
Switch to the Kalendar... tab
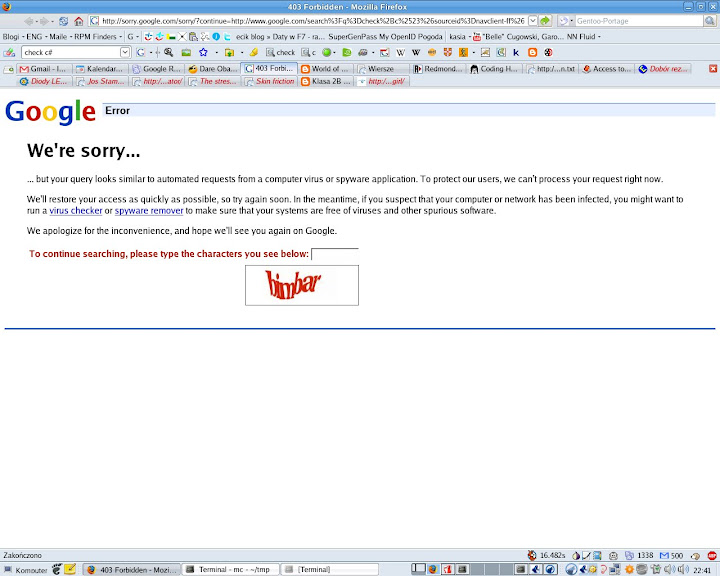[x=100, y=69]
